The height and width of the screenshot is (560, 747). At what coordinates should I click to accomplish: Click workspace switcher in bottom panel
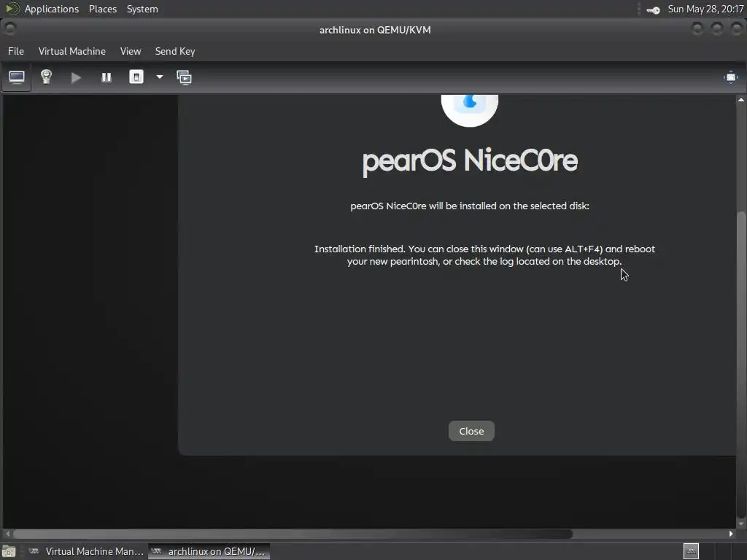[x=691, y=551]
